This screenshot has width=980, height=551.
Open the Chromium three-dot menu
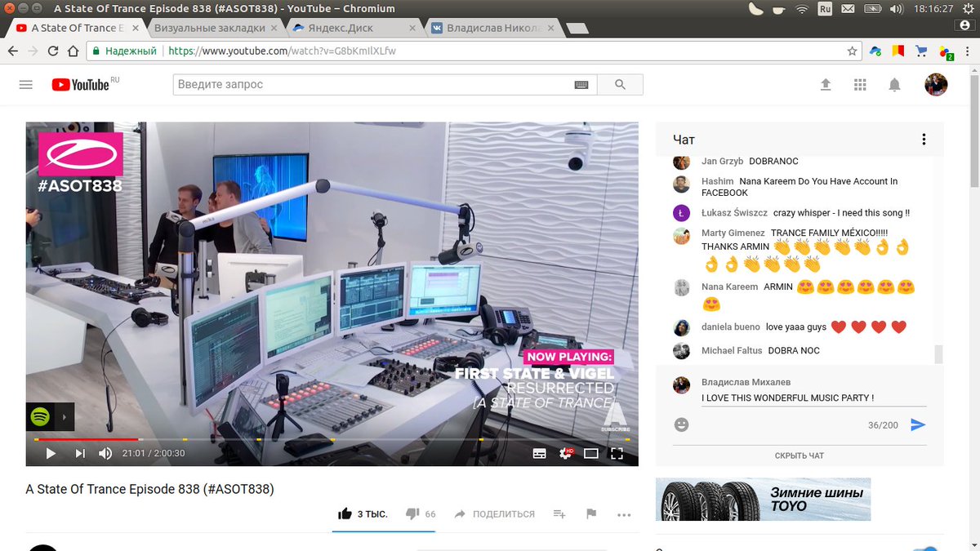coord(969,51)
